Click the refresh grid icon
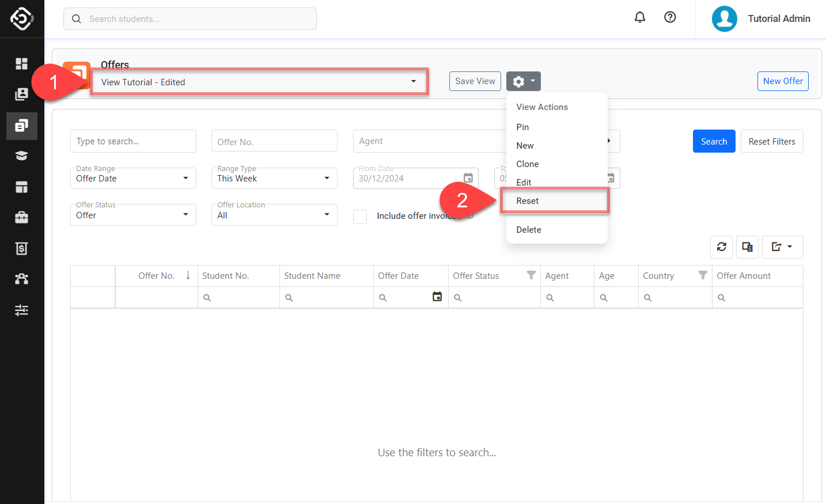Image resolution: width=826 pixels, height=504 pixels. 721,247
